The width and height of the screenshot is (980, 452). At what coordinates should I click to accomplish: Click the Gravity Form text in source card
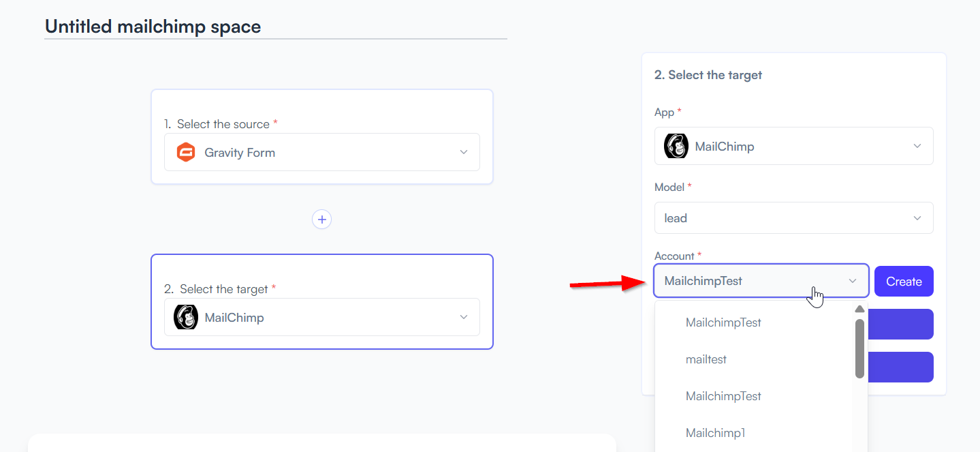pos(240,152)
